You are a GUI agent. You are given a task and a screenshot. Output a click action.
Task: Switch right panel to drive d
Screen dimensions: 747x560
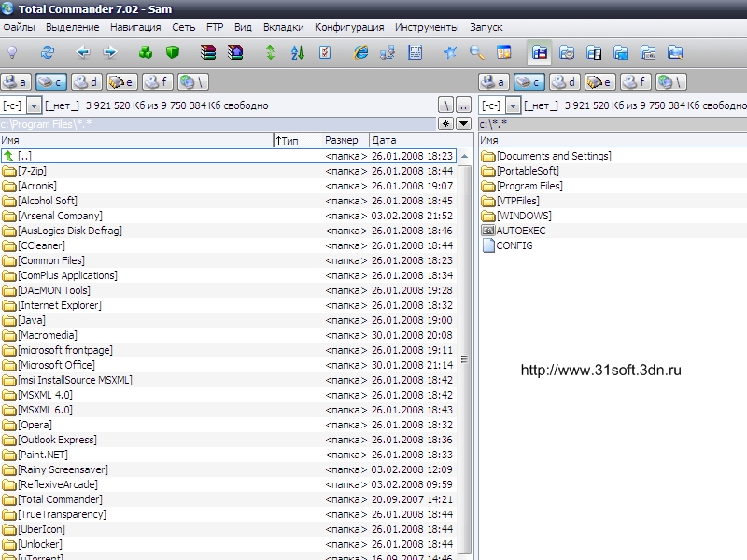(565, 82)
